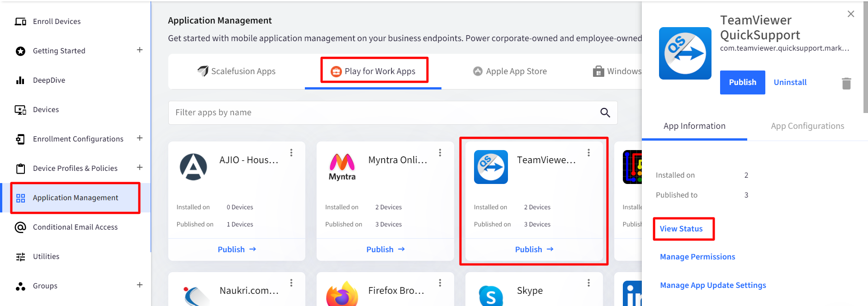Open TeamViewer card kebab menu
This screenshot has height=306, width=868.
coord(588,153)
